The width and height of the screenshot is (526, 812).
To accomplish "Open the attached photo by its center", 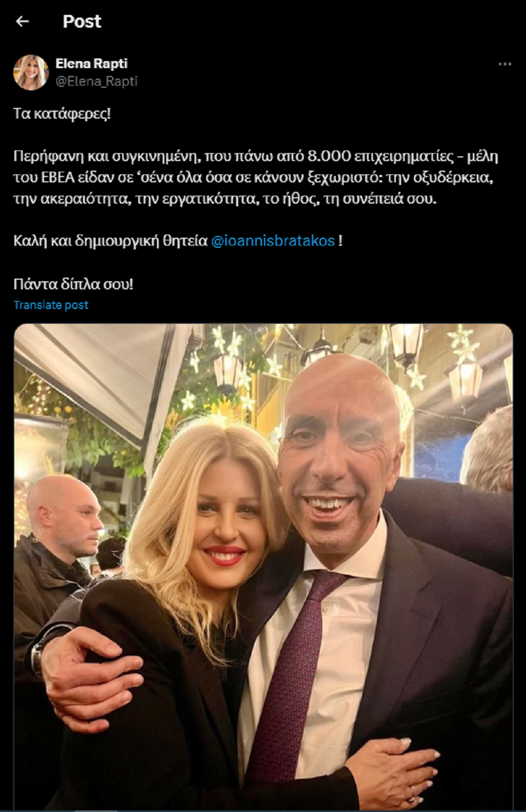I will (x=264, y=567).
